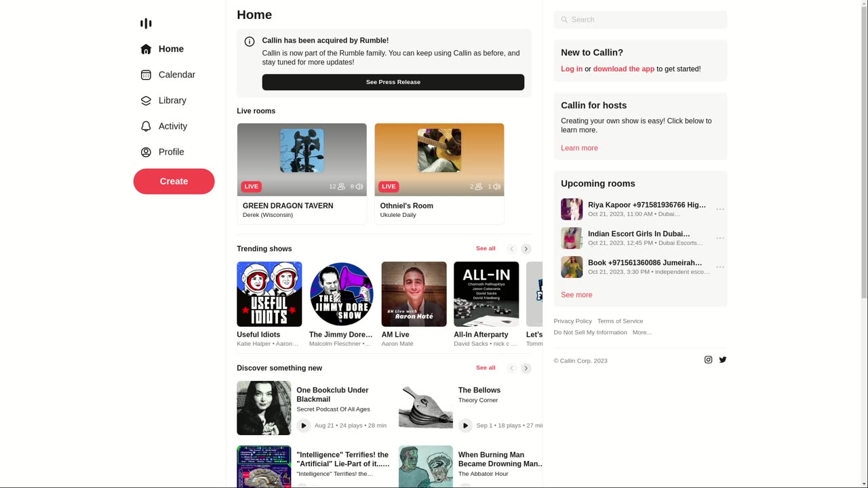The height and width of the screenshot is (488, 868).
Task: Open the Profile sidebar item
Action: 162,152
